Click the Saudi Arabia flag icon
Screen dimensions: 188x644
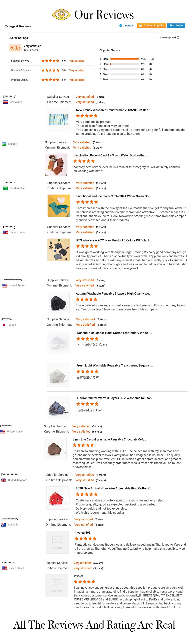coord(5,188)
